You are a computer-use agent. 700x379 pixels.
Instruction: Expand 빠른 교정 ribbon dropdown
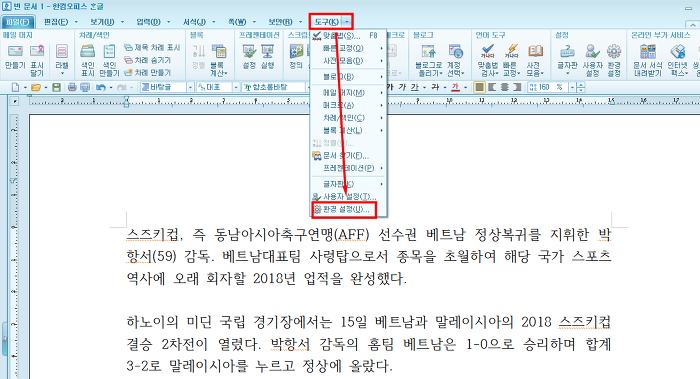coord(511,69)
